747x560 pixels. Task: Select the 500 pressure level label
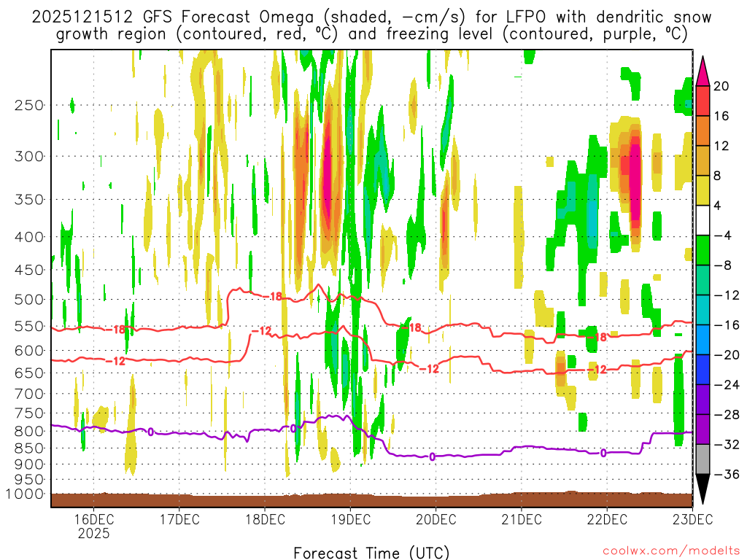[x=29, y=299]
